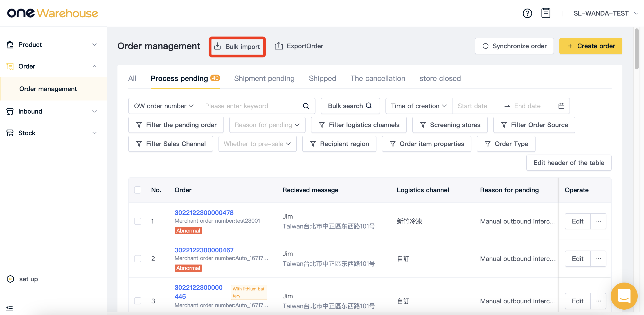Click the Order sidebar icon
Screen dimensions: 644x315
[10, 66]
